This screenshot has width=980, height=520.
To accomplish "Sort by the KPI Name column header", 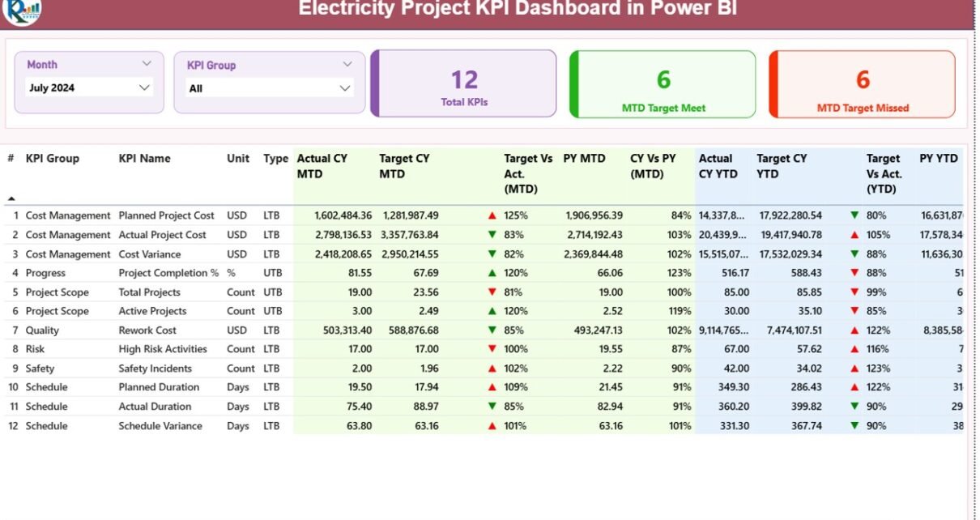I will coord(144,159).
